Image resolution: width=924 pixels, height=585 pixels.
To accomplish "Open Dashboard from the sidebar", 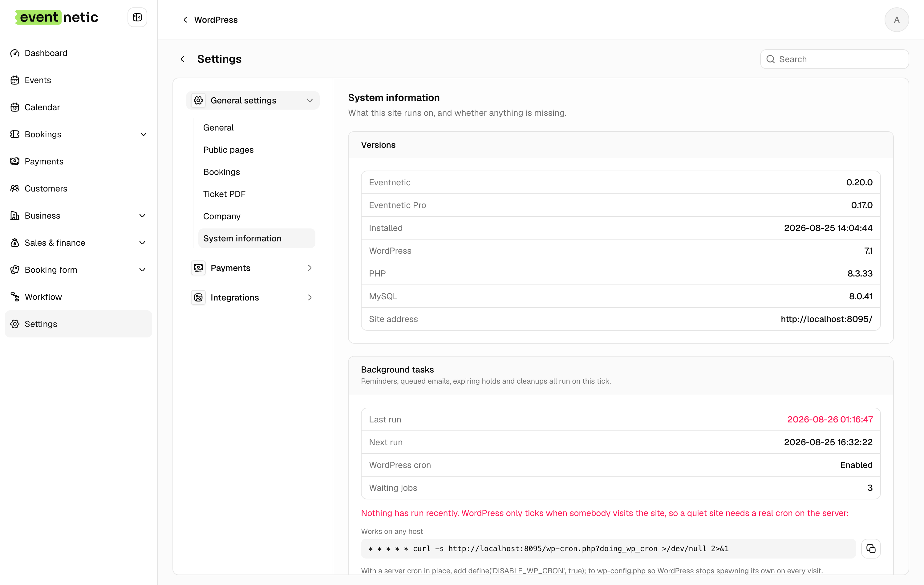I will click(x=78, y=53).
